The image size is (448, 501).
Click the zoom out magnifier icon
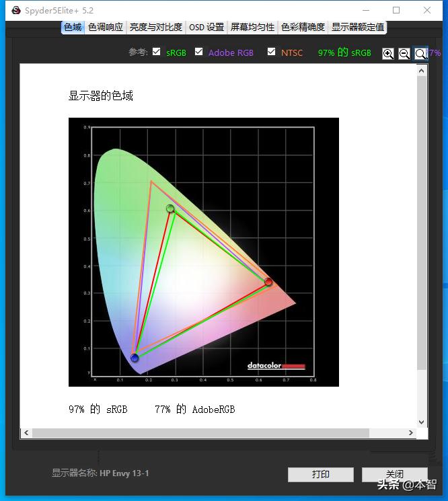(404, 54)
